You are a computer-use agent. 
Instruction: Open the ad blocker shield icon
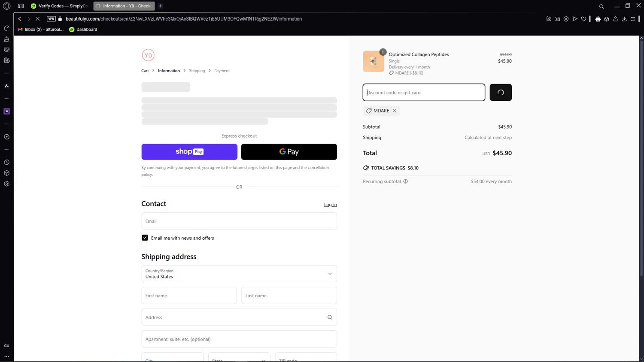(x=566, y=19)
